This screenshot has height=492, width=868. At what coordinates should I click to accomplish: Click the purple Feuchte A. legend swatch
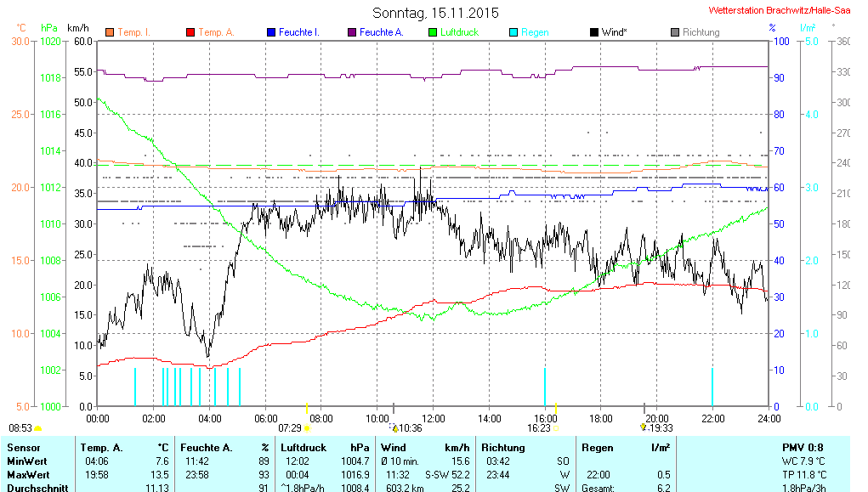point(352,32)
